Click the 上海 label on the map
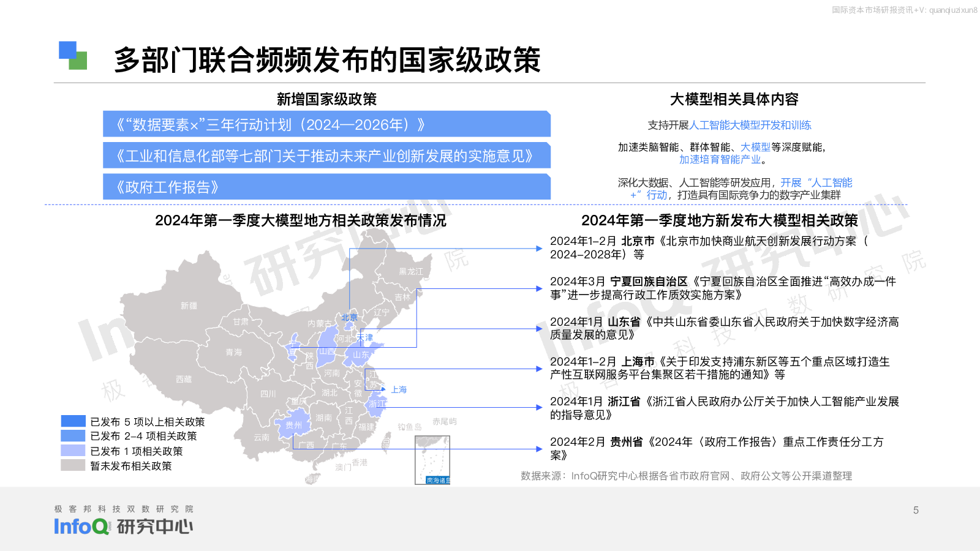The height and width of the screenshot is (551, 980). [x=399, y=389]
